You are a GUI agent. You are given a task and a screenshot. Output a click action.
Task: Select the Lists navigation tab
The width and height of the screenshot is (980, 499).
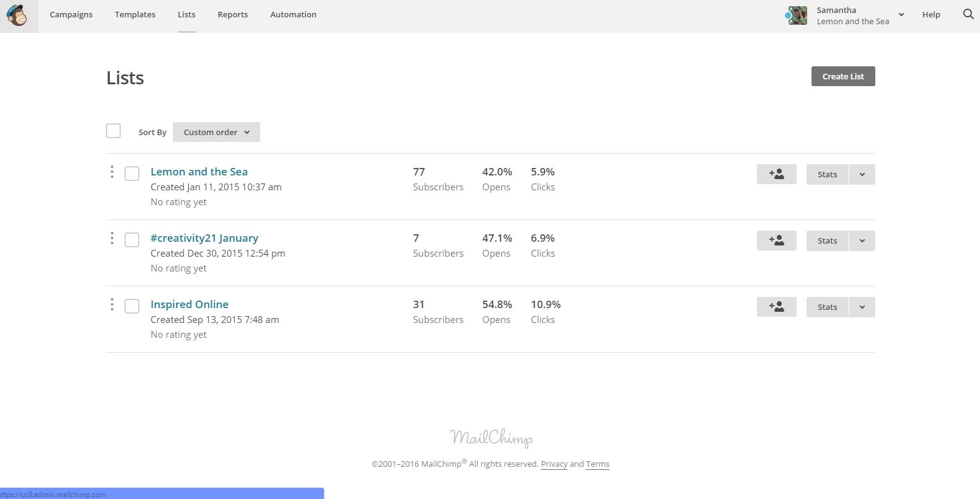coord(186,14)
